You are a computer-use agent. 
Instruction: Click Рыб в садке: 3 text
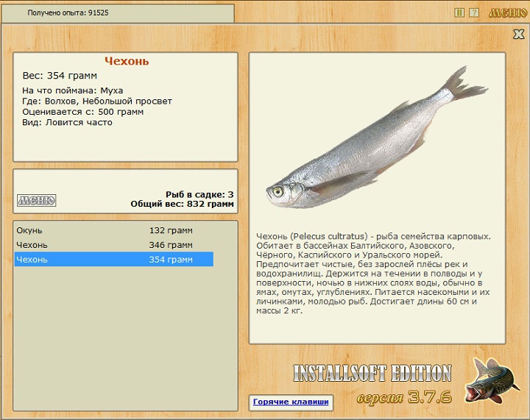tap(199, 194)
